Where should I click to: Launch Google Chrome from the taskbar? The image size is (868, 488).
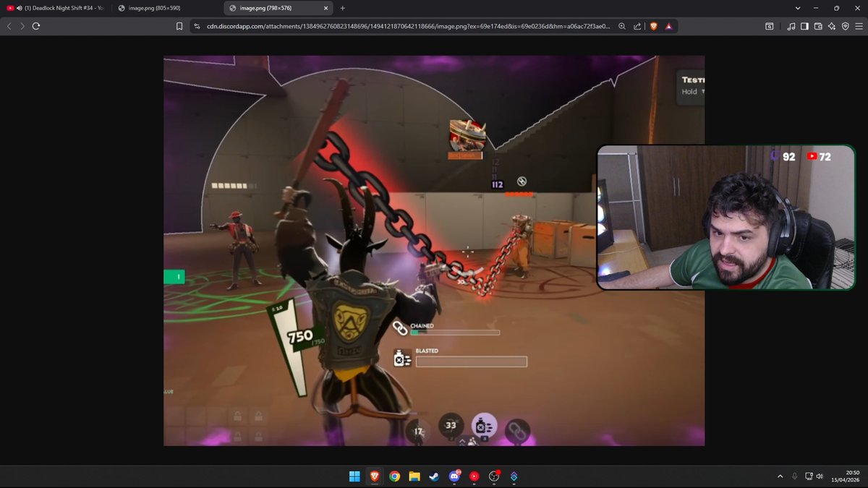(394, 476)
